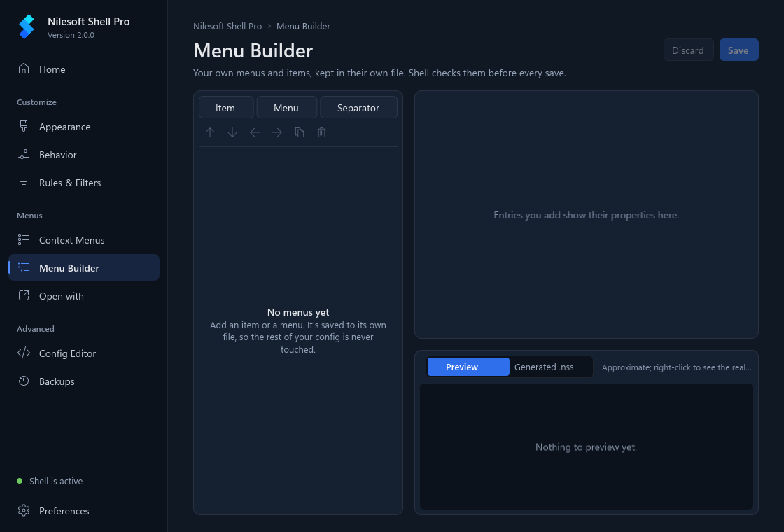
Task: Click the Discard button
Action: pyautogui.click(x=689, y=50)
